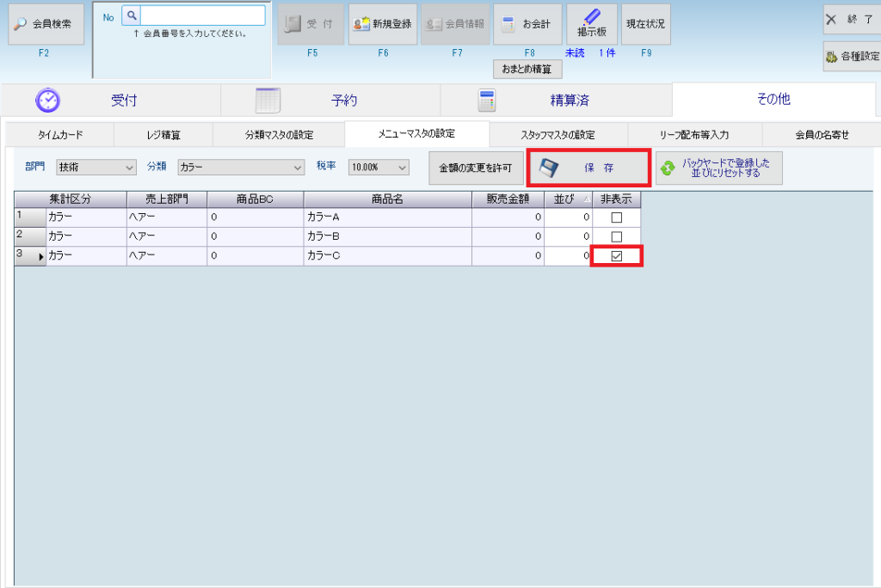Sort by the 並び column header
The image size is (881, 588).
[x=568, y=199]
